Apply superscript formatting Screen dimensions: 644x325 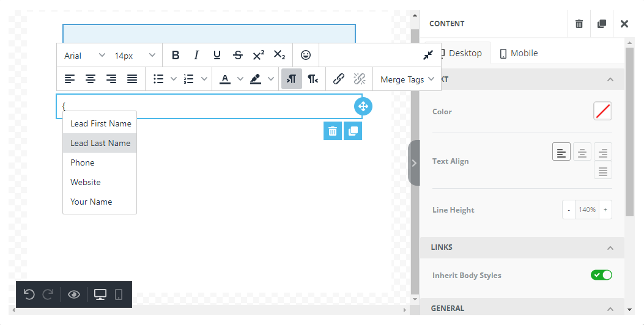(258, 56)
